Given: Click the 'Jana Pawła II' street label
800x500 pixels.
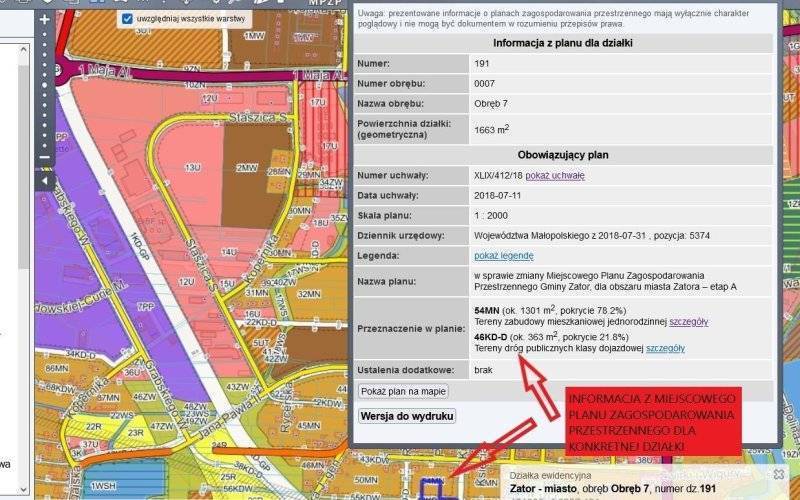Looking at the screenshot, I should pyautogui.click(x=229, y=411).
